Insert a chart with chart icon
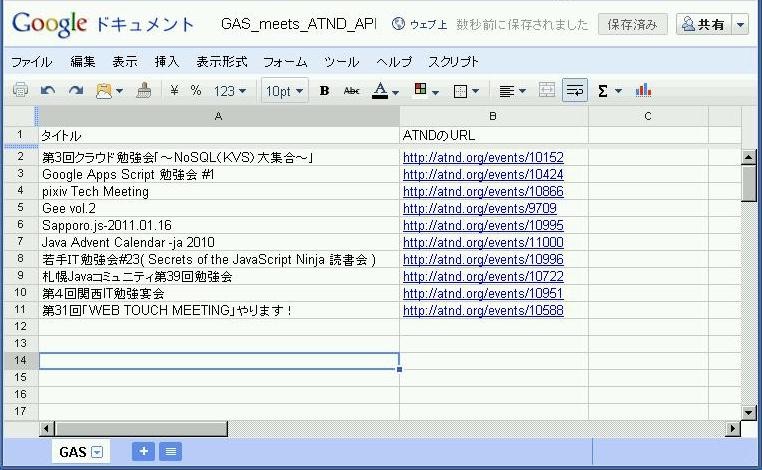 coord(643,90)
